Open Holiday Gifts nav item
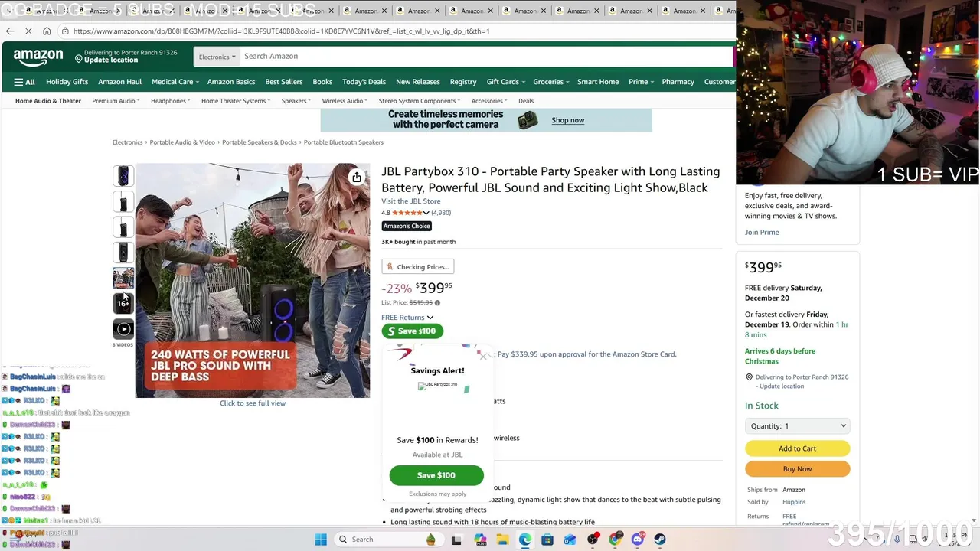This screenshot has width=980, height=551. pyautogui.click(x=67, y=82)
